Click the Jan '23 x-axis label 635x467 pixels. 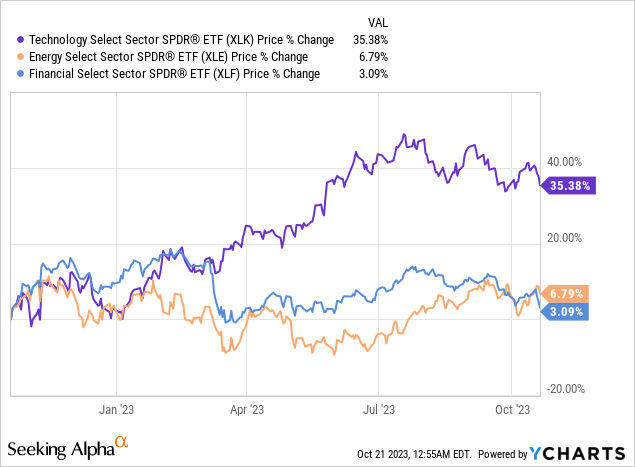tap(116, 408)
